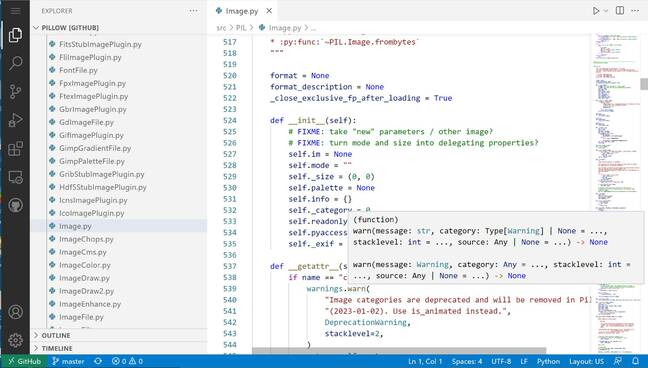Click the editor vertical scrollbar thumb
Screen dimensions: 648x368
pos(644,84)
